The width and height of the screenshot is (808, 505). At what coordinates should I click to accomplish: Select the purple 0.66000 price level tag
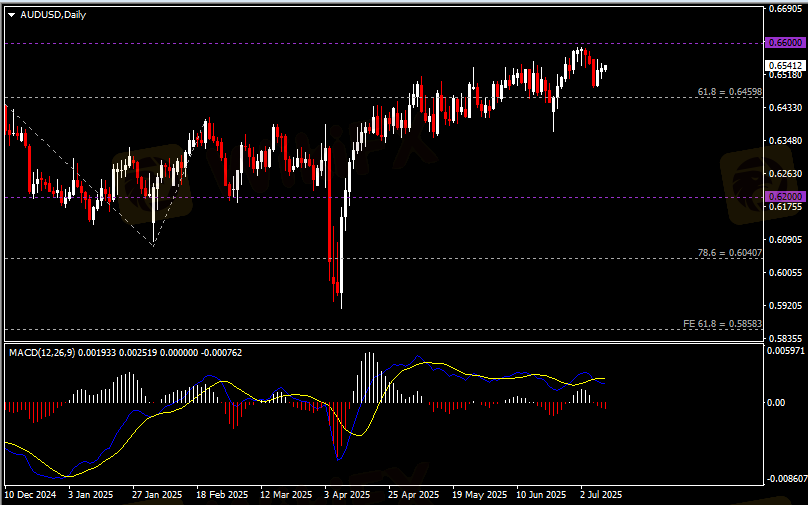pyautogui.click(x=783, y=43)
